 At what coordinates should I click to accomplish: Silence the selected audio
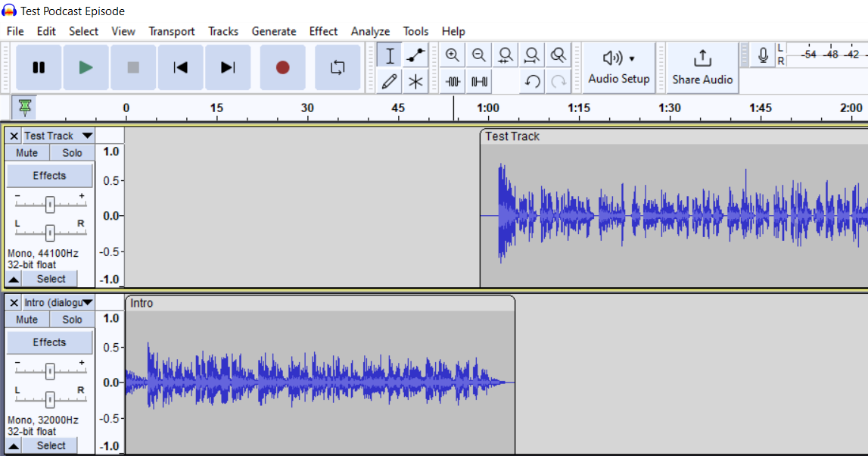[x=478, y=81]
